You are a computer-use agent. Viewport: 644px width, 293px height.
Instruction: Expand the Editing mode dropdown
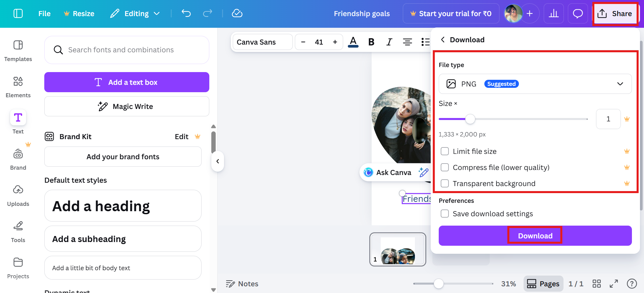point(135,13)
